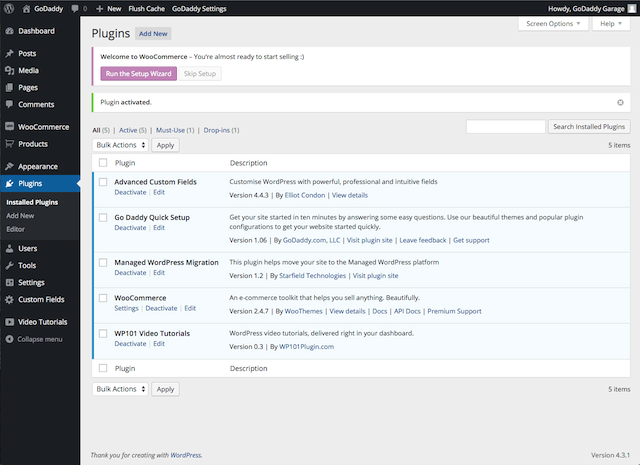Click the Pages icon in sidebar

(9, 87)
